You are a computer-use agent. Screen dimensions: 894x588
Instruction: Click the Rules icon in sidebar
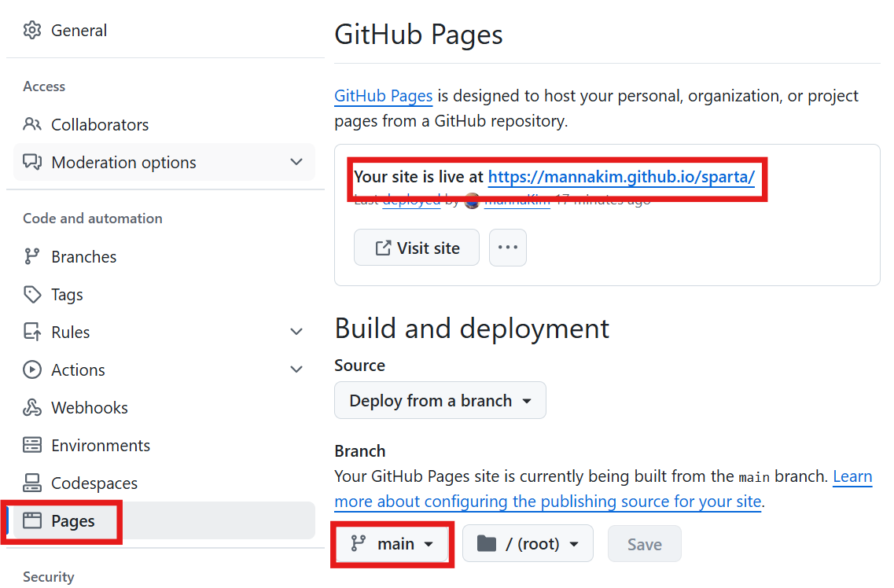coord(32,332)
